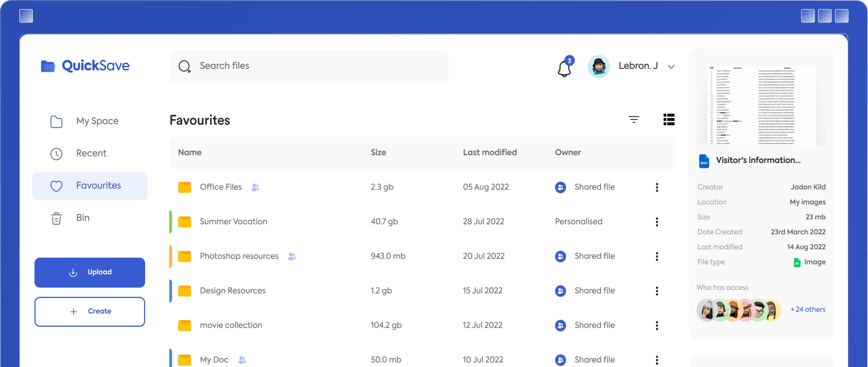The image size is (868, 367).
Task: Open the Bin section
Action: pyautogui.click(x=83, y=218)
